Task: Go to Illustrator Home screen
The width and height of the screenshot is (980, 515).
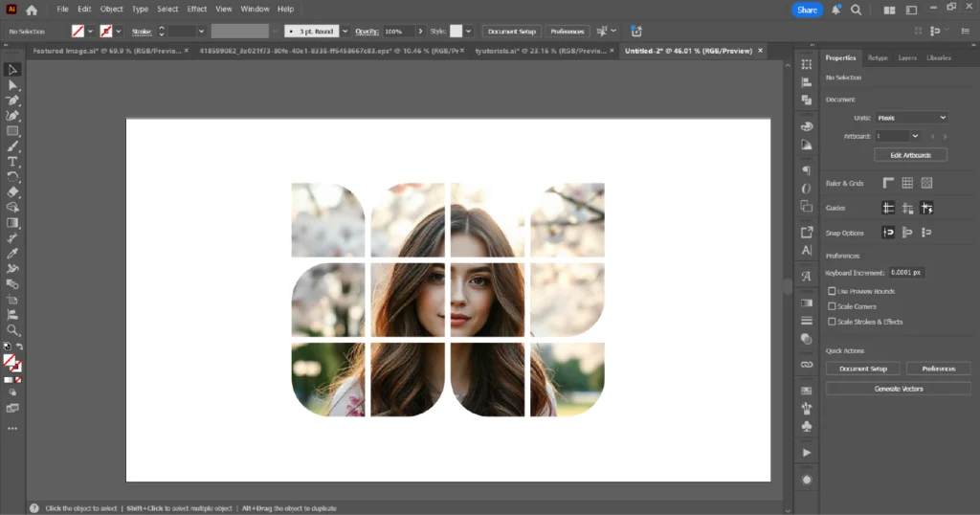Action: 32,10
